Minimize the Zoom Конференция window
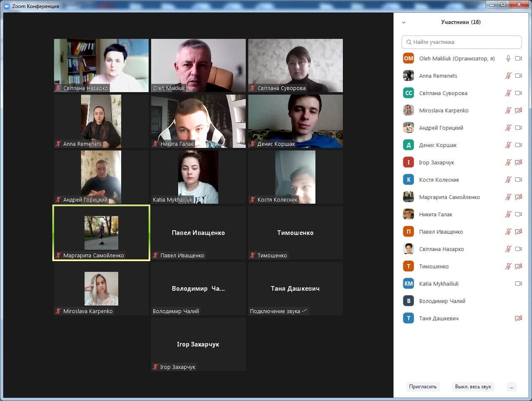Viewport: 532px width, 401px height. click(492, 4)
